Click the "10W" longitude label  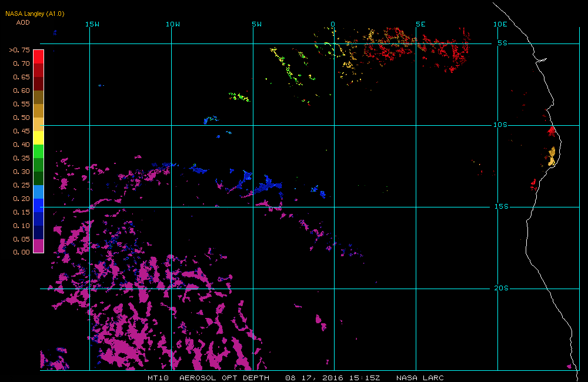tap(173, 24)
